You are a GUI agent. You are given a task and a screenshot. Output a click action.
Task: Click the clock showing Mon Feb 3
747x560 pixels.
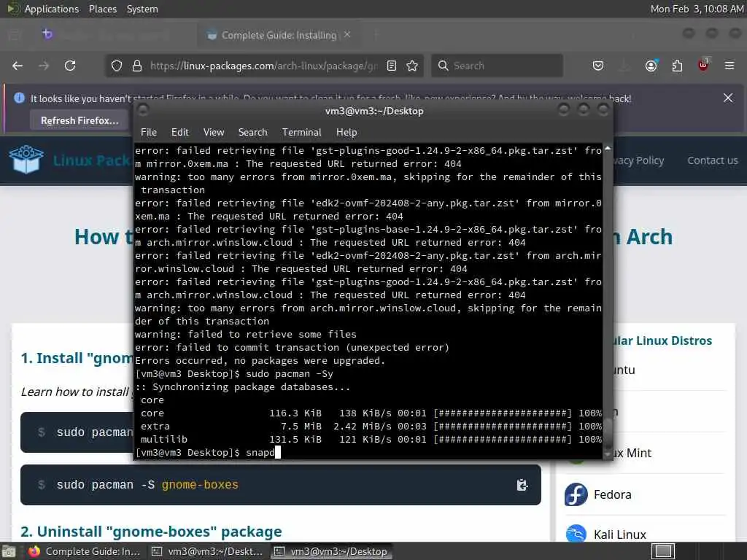click(697, 9)
